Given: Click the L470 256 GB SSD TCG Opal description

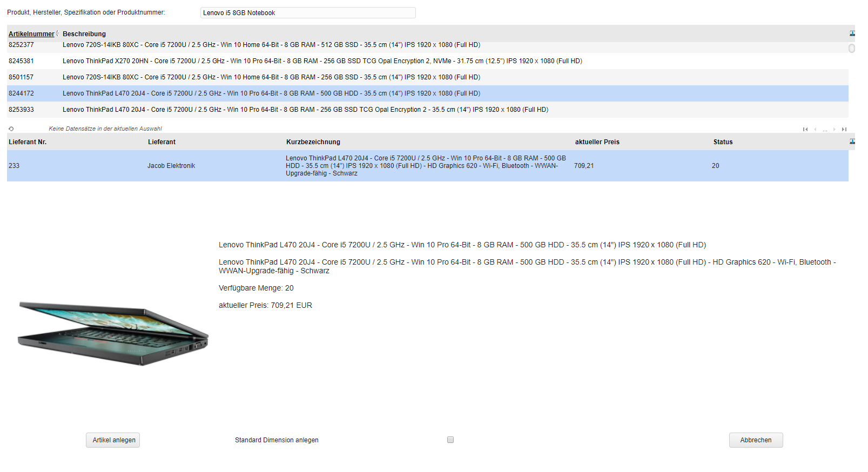Looking at the screenshot, I should (305, 110).
